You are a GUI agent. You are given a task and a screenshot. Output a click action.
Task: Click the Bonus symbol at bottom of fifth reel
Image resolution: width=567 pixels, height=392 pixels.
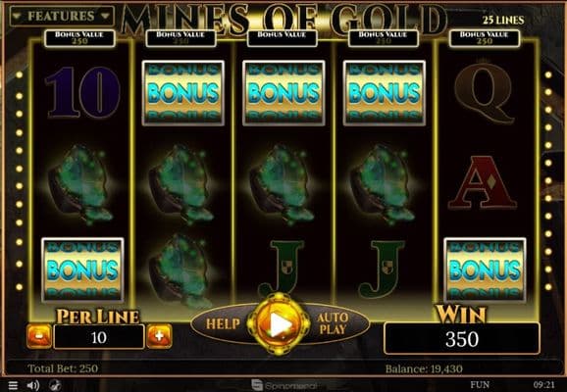coord(485,269)
